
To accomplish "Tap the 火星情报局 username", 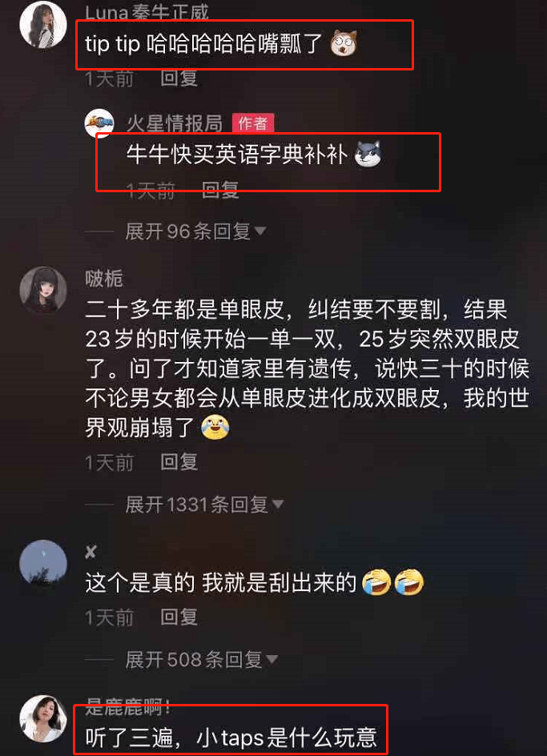I will point(174,124).
